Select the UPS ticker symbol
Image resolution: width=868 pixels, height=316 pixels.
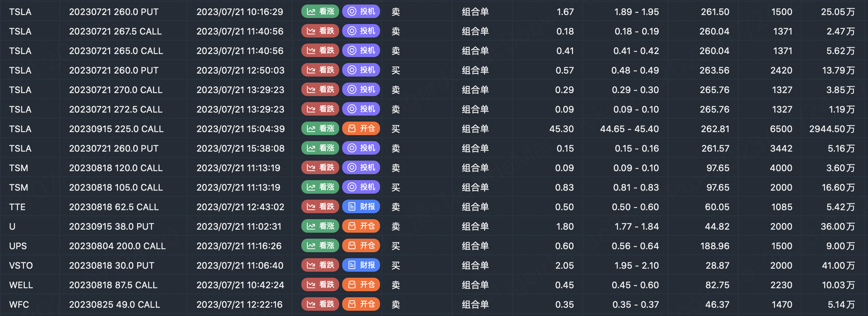(x=18, y=246)
